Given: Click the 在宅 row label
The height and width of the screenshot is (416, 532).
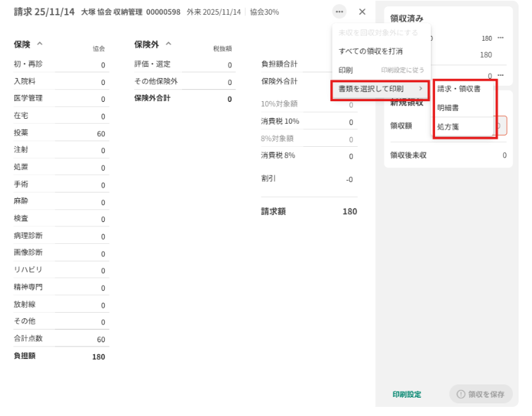Looking at the screenshot, I should pos(20,116).
